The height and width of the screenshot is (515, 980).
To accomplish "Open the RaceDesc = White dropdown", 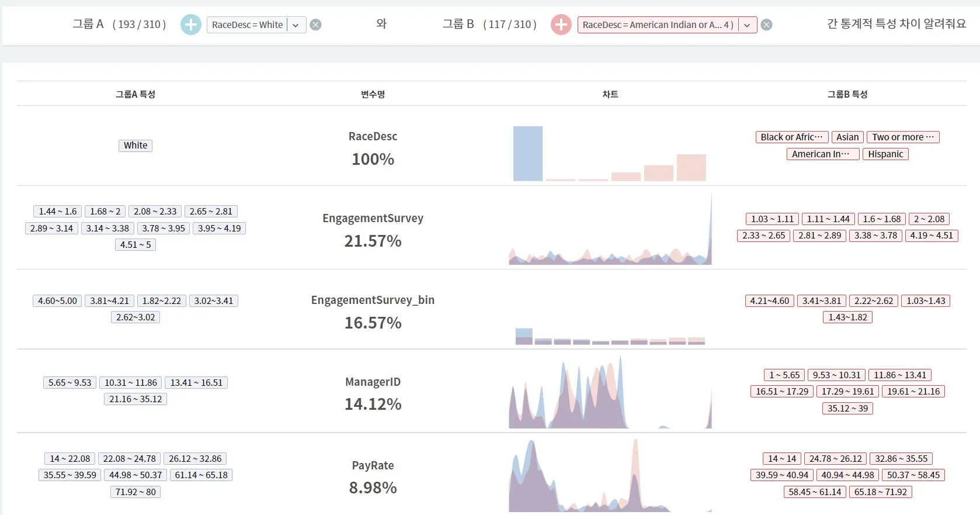I will pyautogui.click(x=296, y=25).
